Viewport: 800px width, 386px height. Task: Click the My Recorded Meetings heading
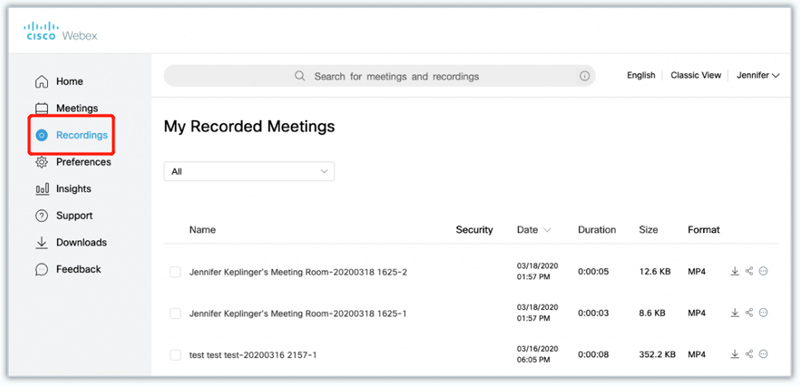tap(249, 126)
